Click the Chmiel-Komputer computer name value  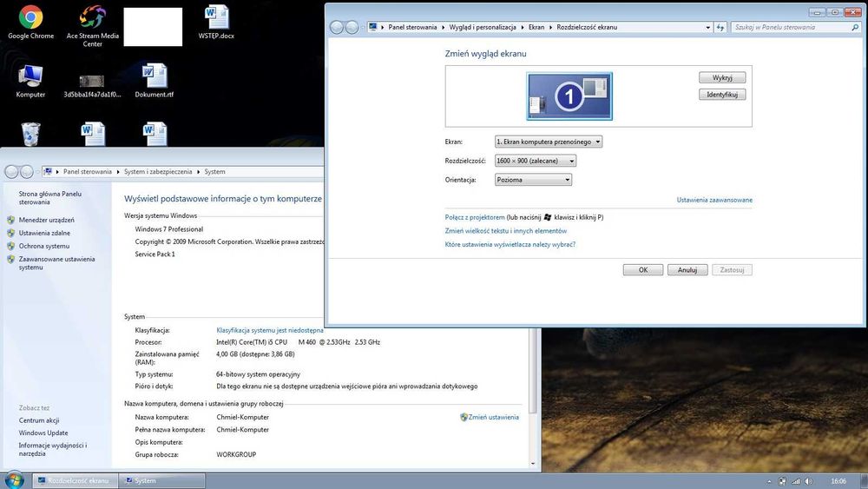click(x=242, y=417)
